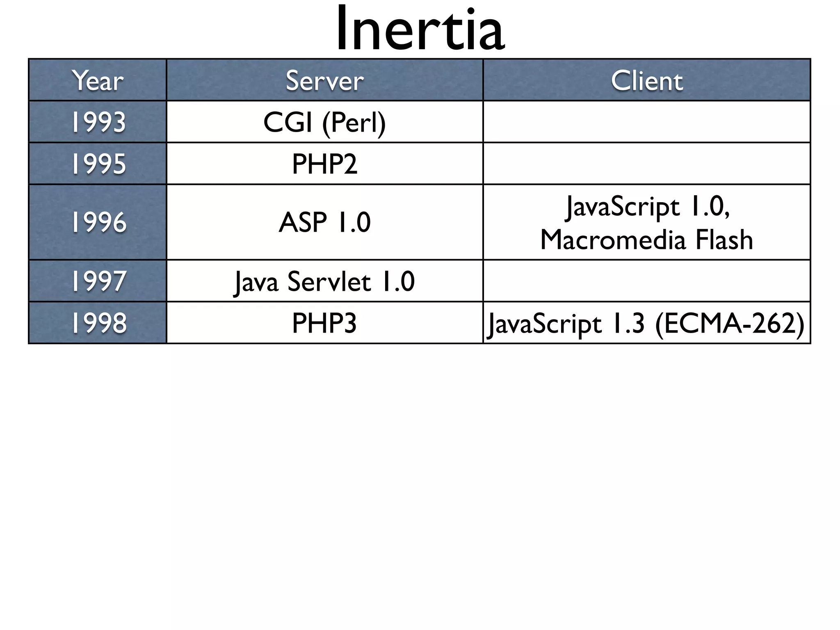840x630 pixels.
Task: Click the CGI (Perl) cell
Action: click(x=324, y=122)
